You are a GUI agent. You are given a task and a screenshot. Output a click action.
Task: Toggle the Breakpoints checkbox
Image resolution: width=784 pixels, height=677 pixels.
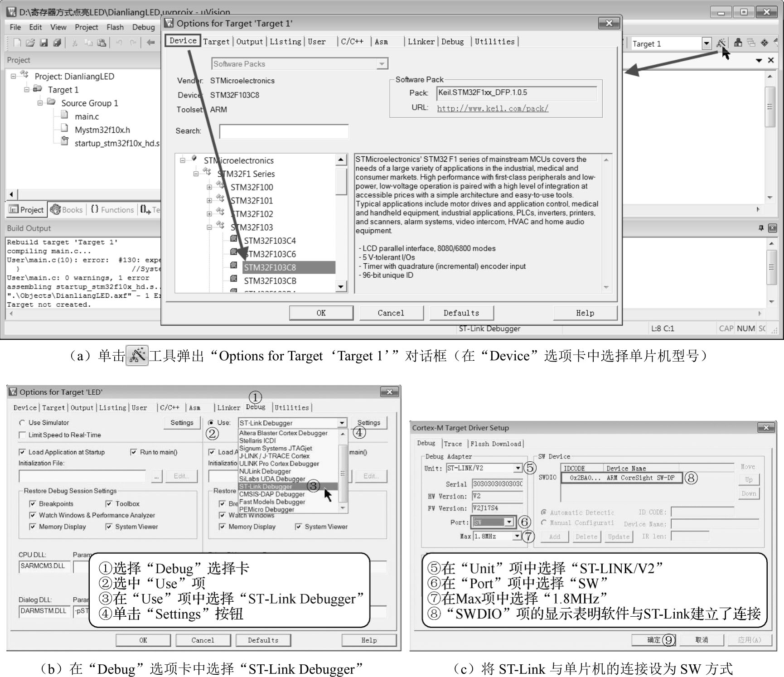(x=33, y=504)
